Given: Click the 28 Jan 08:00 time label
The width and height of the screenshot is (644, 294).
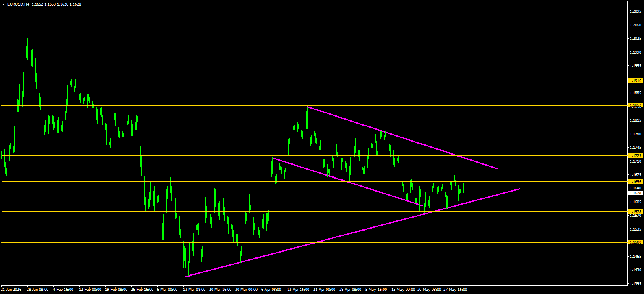Looking at the screenshot, I should [38, 290].
